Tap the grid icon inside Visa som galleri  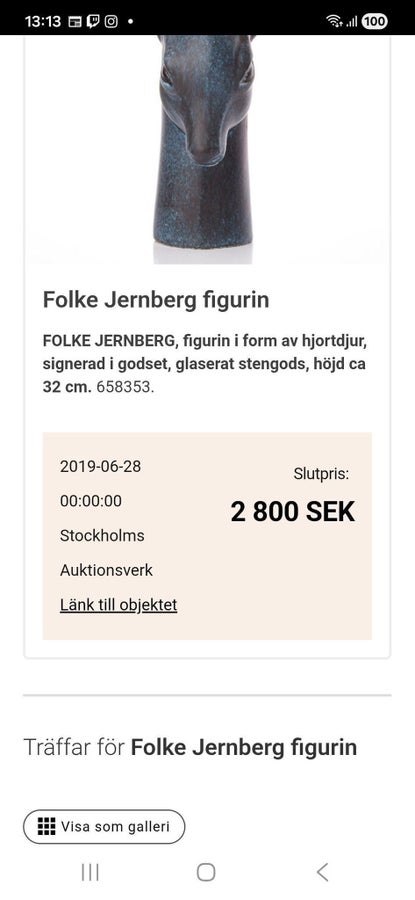tap(46, 827)
